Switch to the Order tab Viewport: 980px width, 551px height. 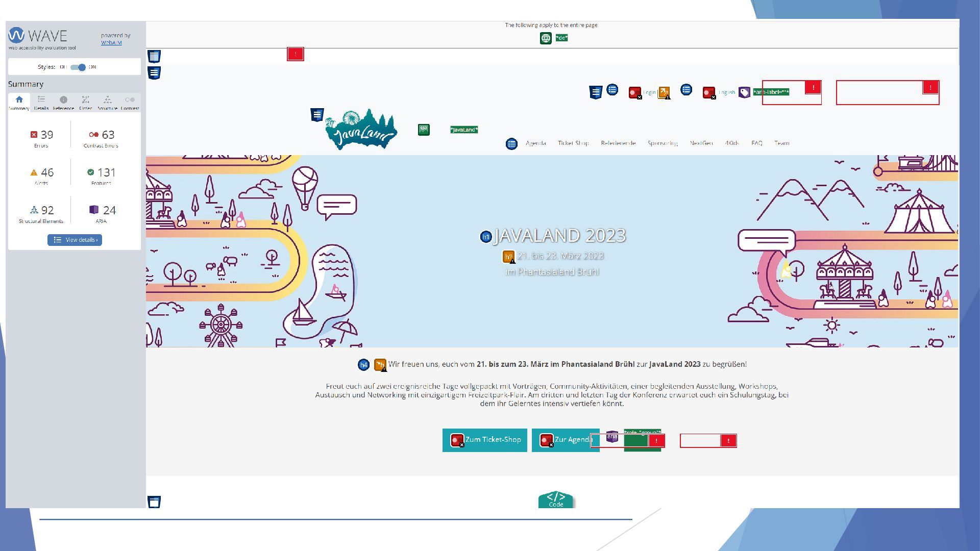click(x=85, y=103)
